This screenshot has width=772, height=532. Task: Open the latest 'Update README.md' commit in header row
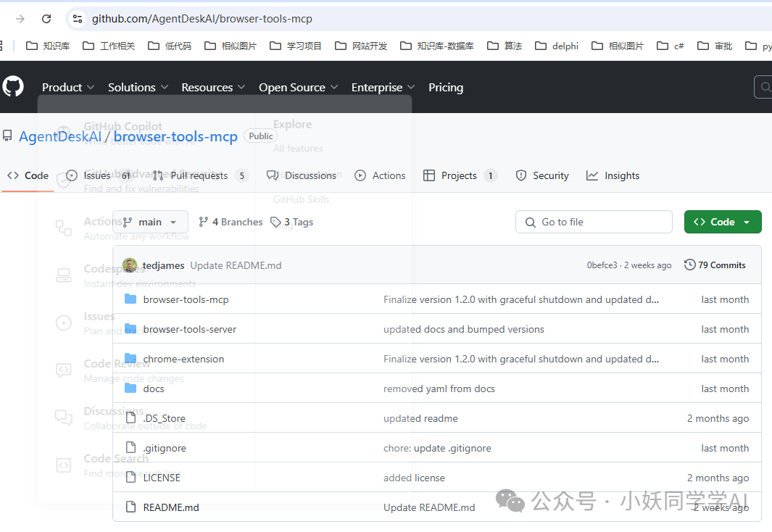tap(236, 265)
